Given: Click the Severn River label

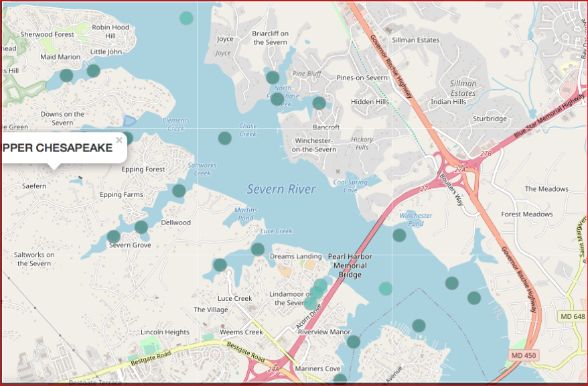Looking at the screenshot, I should (x=280, y=189).
